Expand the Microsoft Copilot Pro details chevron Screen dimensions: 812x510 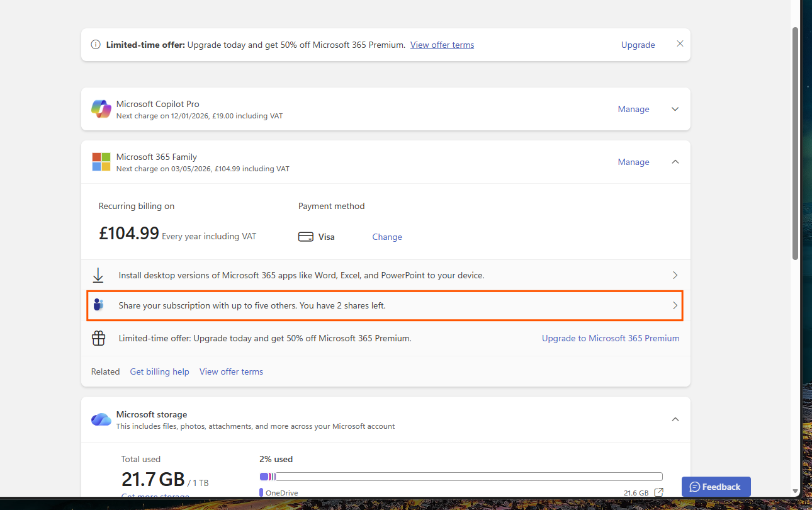pyautogui.click(x=675, y=109)
